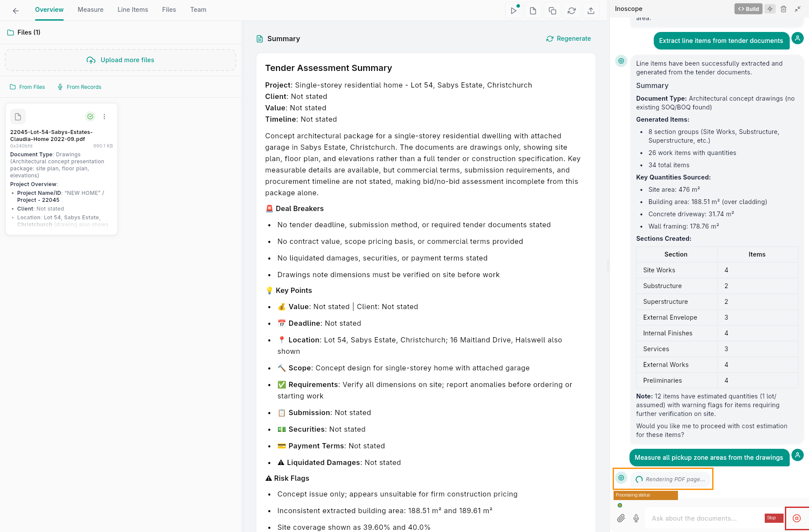Viewport: 809px width, 532px height.
Task: Toggle the lightning bolt quick mode
Action: pos(770,9)
